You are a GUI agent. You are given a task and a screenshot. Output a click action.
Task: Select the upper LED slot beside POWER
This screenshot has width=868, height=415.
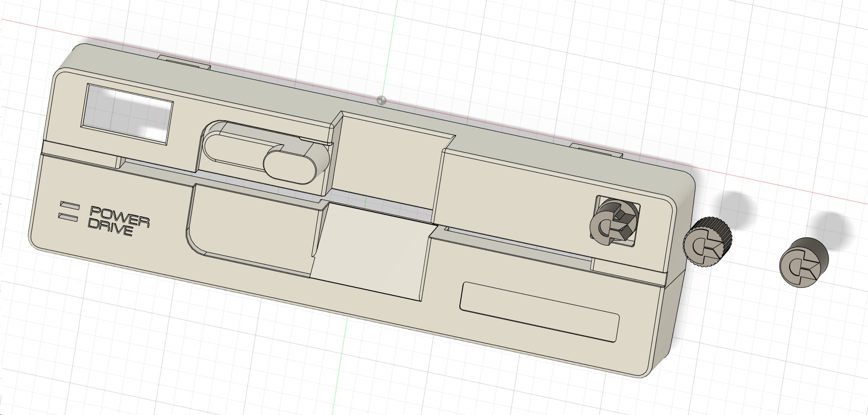coord(70,205)
